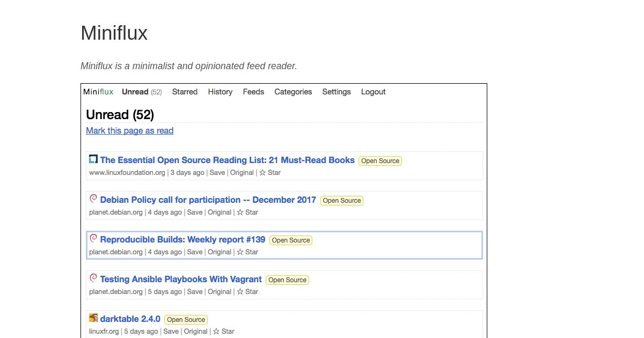
Task: Open Testing Ansible Playbooks With Vagrant article
Action: (181, 279)
